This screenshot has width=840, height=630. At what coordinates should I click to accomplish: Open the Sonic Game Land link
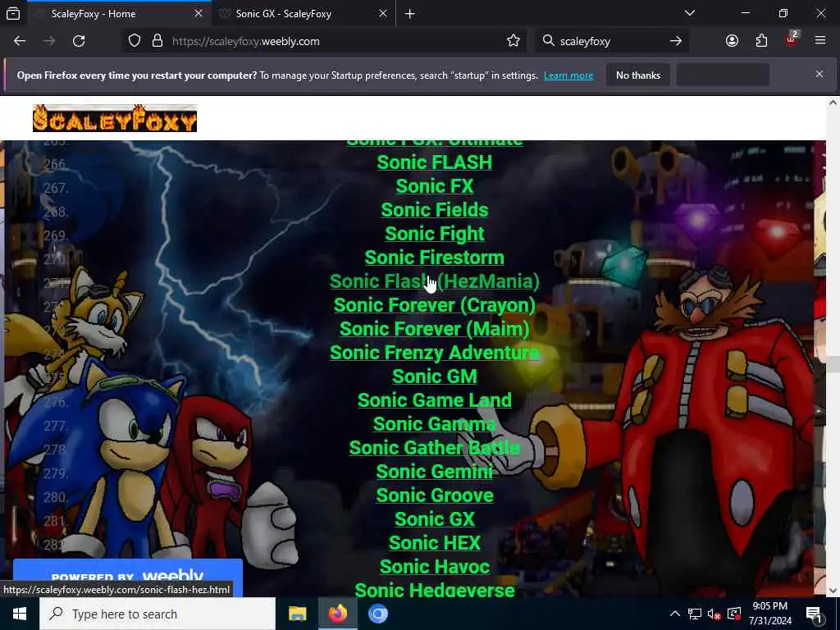[x=435, y=399]
